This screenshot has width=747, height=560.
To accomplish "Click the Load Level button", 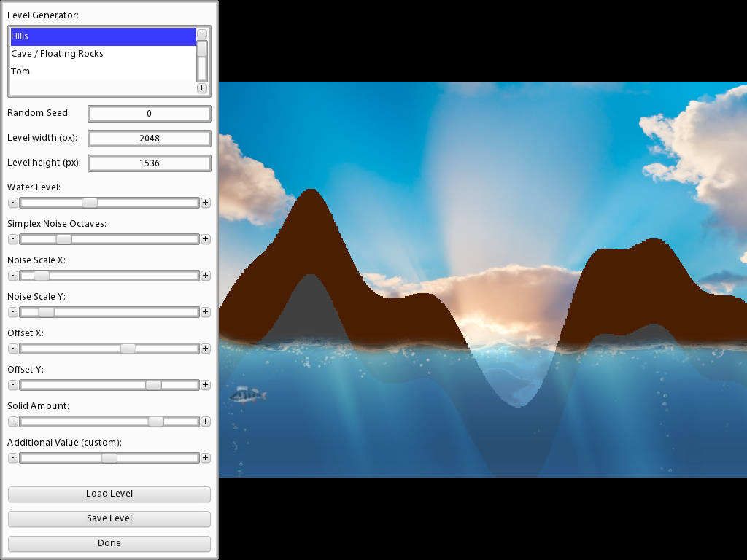I will coord(109,494).
